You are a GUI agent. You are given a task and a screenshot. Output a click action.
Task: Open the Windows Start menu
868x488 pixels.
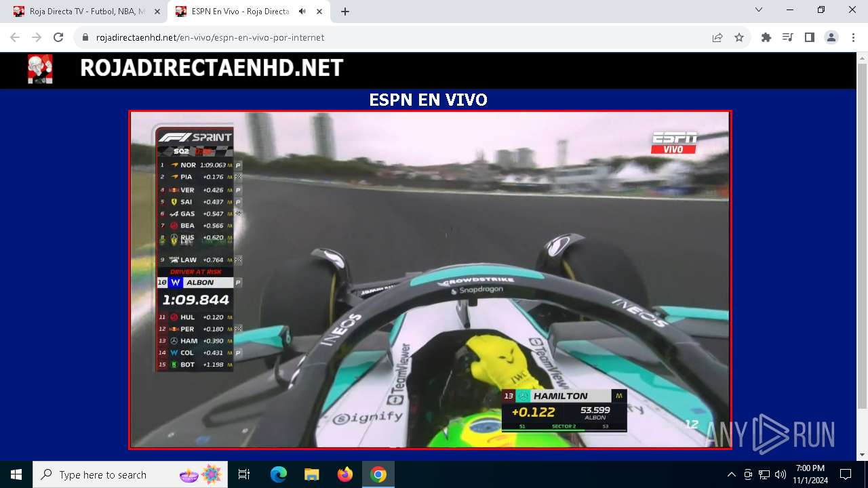click(16, 474)
